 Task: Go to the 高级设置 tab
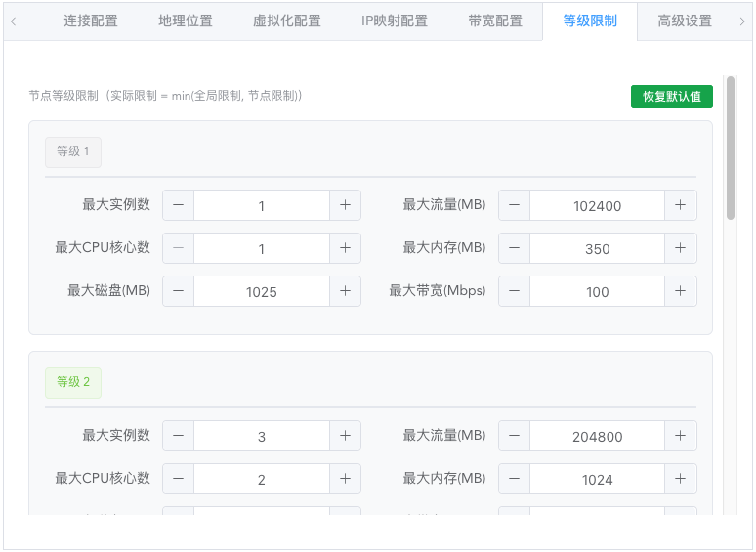685,21
